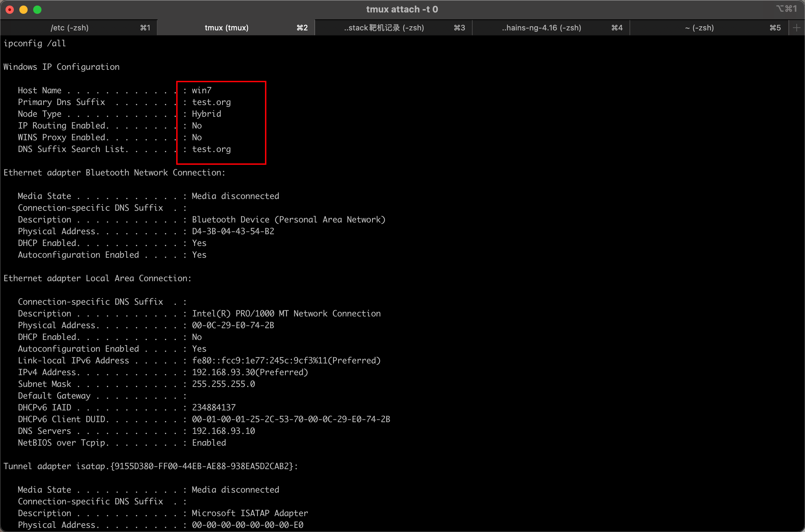Screen dimensions: 805x532
Task: Click DHCPv6 IAID value 234884137
Action: (x=214, y=408)
